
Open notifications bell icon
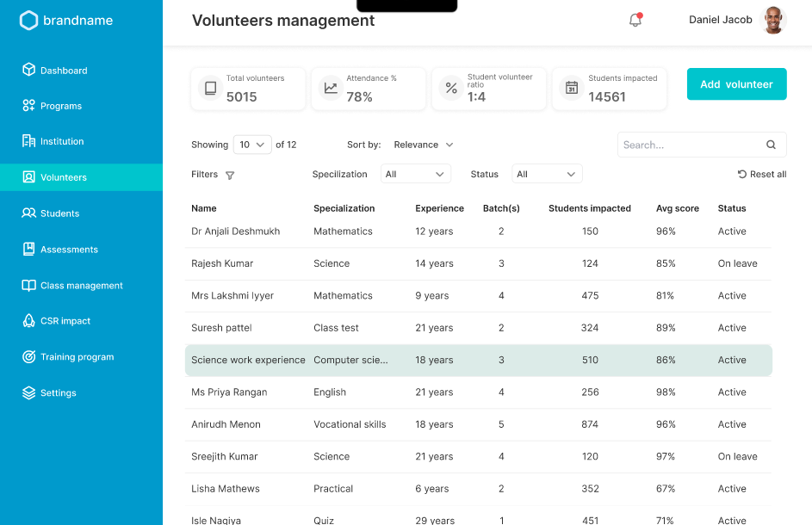(635, 20)
